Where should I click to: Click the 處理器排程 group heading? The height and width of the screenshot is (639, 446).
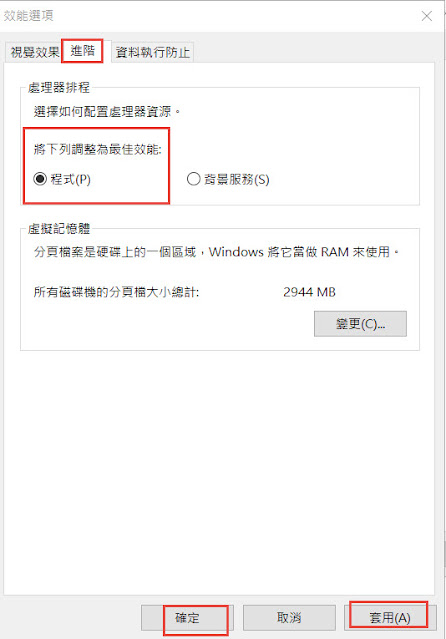coord(59,87)
